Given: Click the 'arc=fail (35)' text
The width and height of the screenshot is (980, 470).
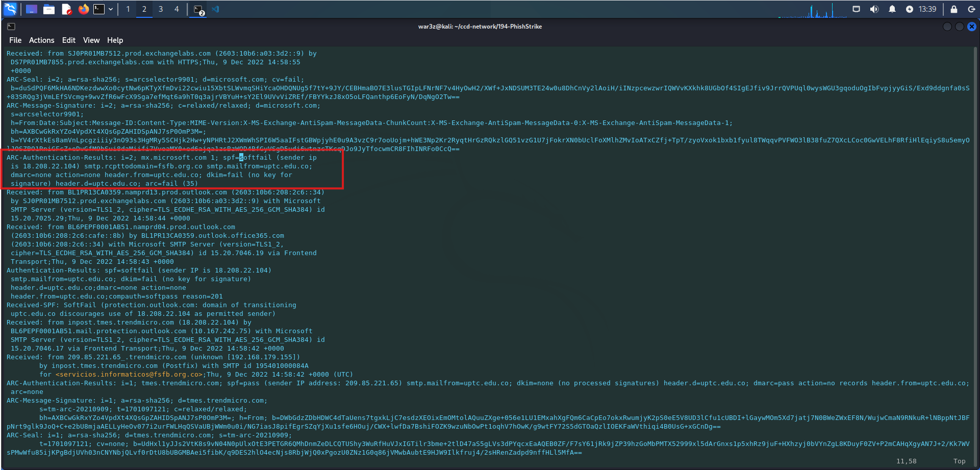Looking at the screenshot, I should (x=172, y=184).
